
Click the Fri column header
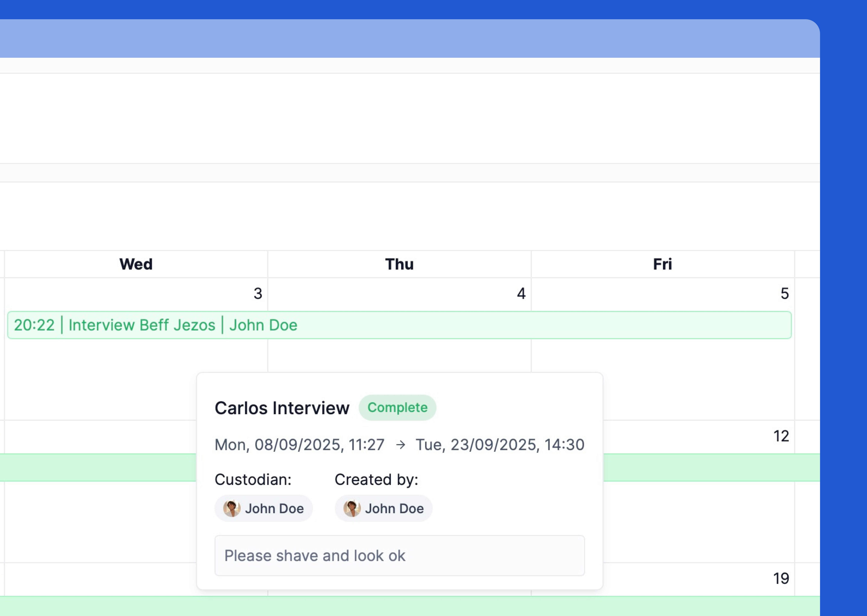[x=662, y=264]
